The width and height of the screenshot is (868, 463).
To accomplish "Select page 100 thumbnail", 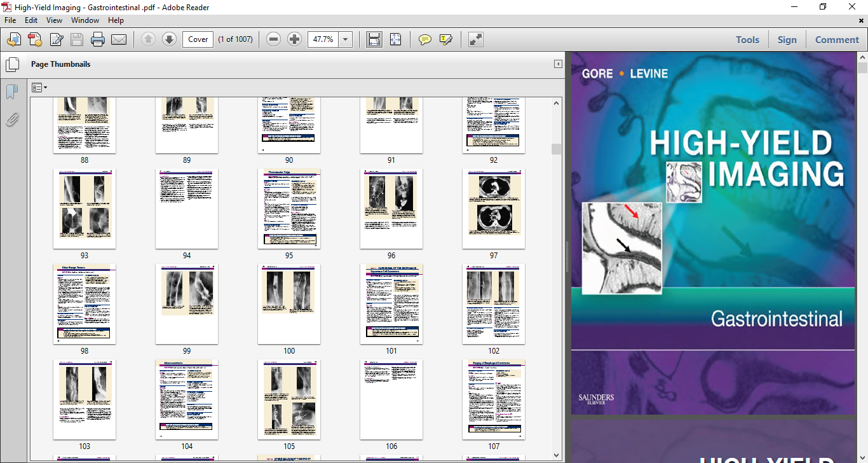I will pos(289,304).
